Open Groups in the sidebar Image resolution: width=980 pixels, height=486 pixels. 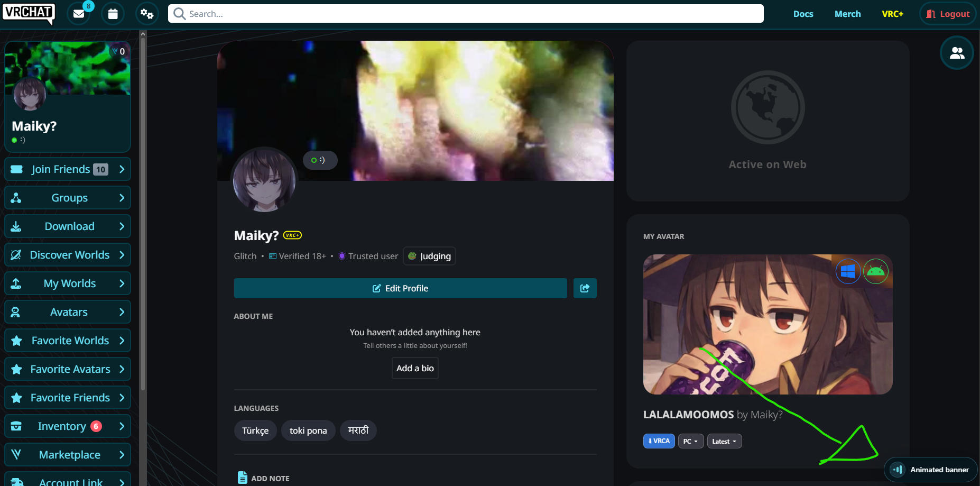pyautogui.click(x=68, y=198)
